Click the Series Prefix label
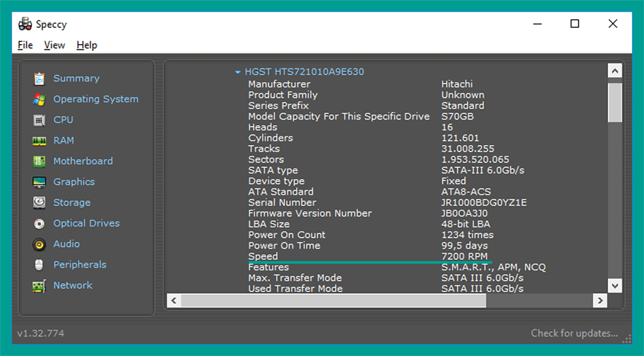 coord(279,106)
